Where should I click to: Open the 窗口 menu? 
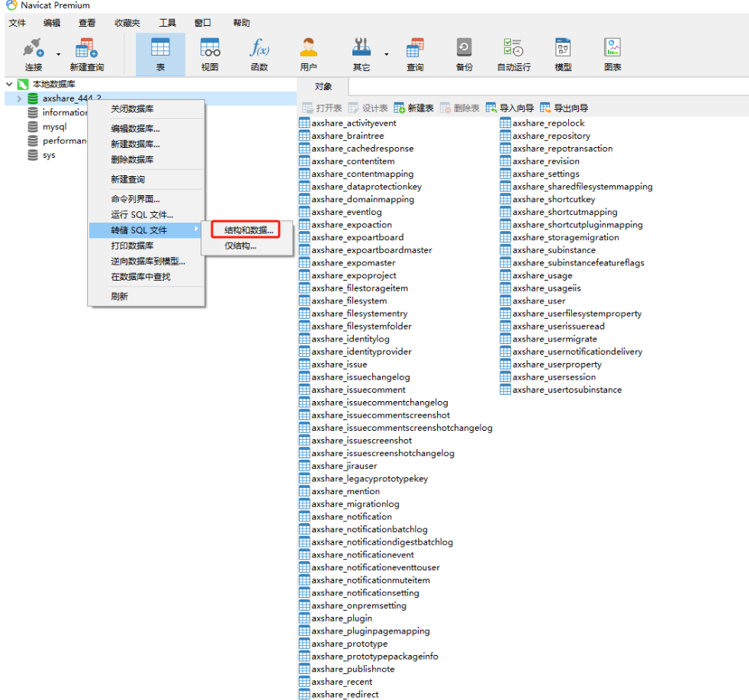tap(203, 23)
